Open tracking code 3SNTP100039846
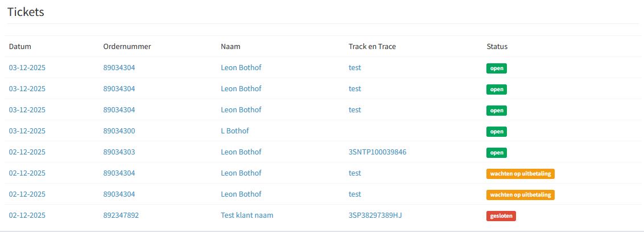 tap(377, 152)
